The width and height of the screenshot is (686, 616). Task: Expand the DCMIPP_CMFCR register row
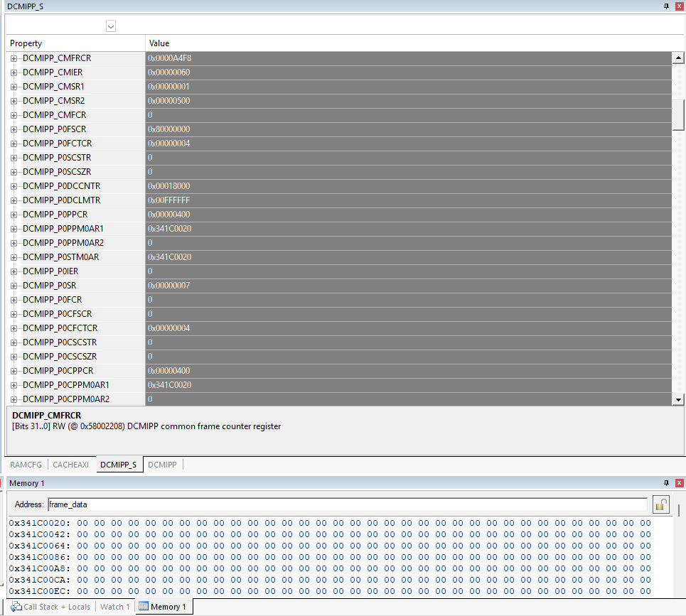click(x=14, y=115)
